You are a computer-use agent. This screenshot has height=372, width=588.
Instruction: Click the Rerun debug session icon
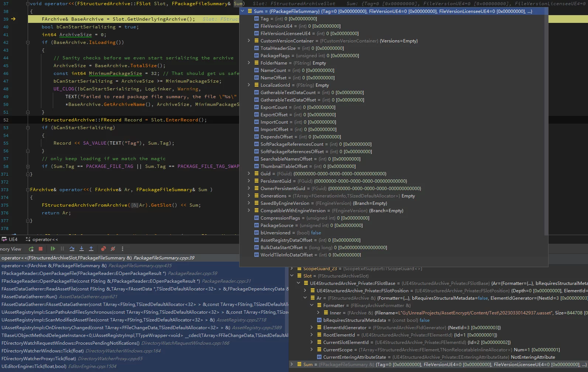[x=31, y=249]
